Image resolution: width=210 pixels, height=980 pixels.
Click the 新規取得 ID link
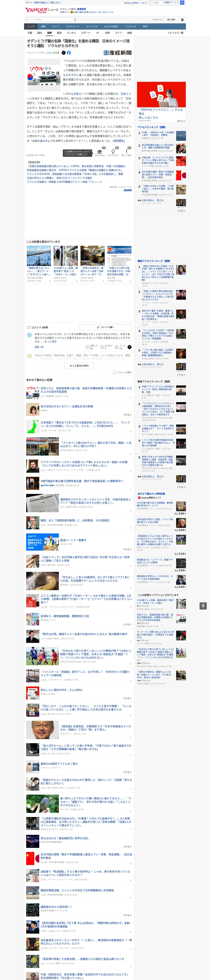pyautogui.click(x=82, y=9)
